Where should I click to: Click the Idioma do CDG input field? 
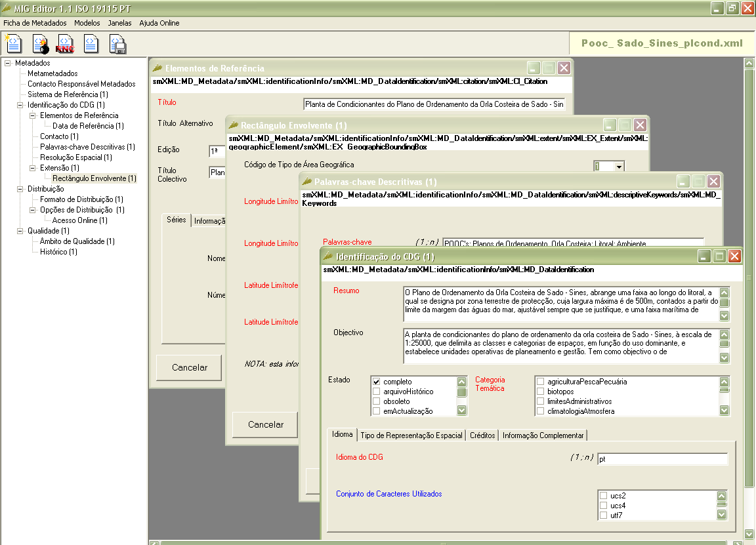coord(661,460)
